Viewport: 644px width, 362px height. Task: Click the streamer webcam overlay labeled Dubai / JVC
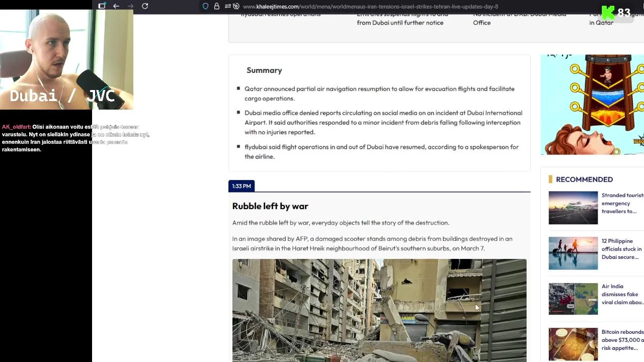pyautogui.click(x=66, y=59)
